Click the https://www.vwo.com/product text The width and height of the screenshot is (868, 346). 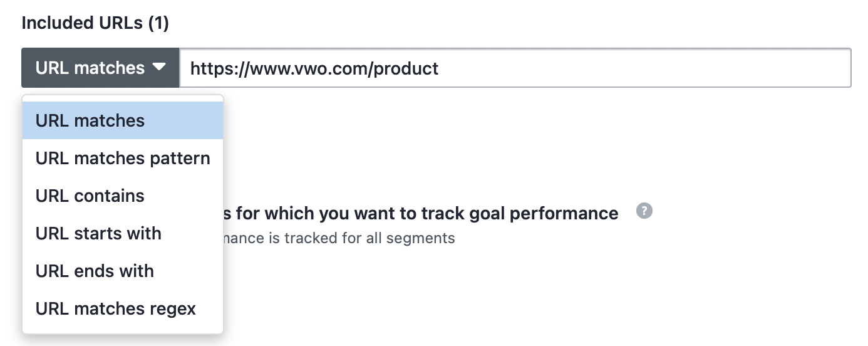(x=314, y=68)
